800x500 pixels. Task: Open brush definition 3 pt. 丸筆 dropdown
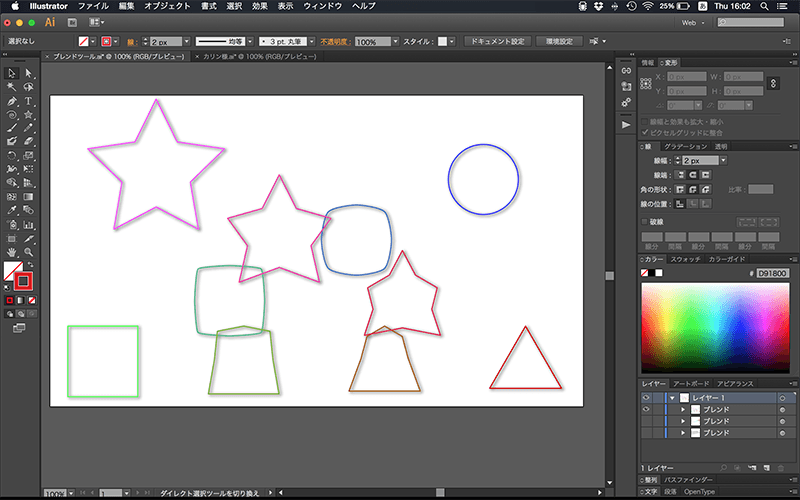point(312,41)
